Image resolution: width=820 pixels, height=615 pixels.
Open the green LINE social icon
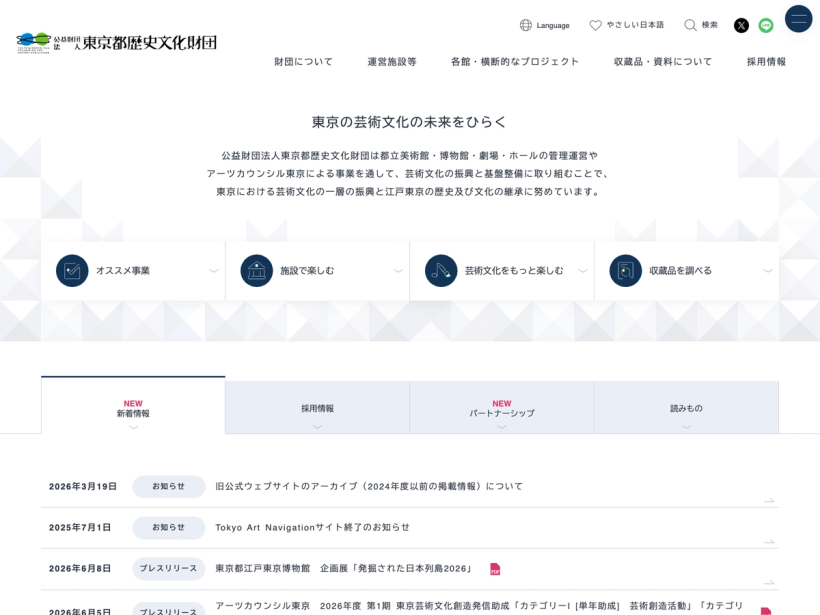click(766, 25)
